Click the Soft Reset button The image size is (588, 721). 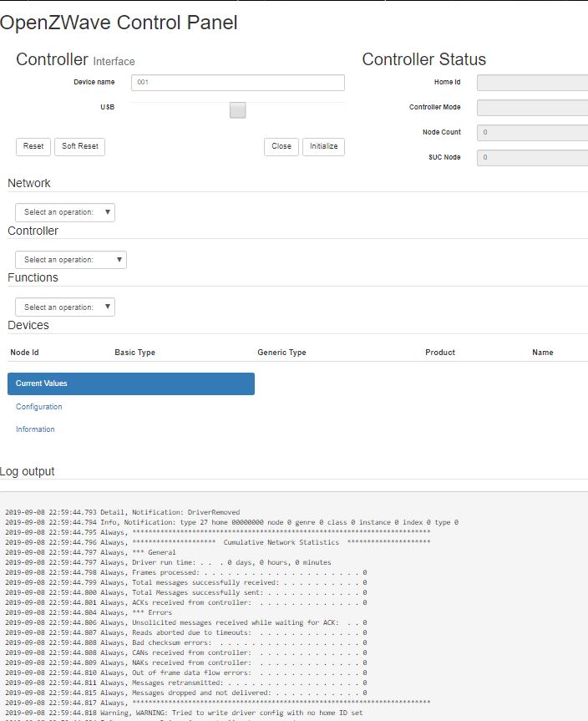[x=80, y=147]
